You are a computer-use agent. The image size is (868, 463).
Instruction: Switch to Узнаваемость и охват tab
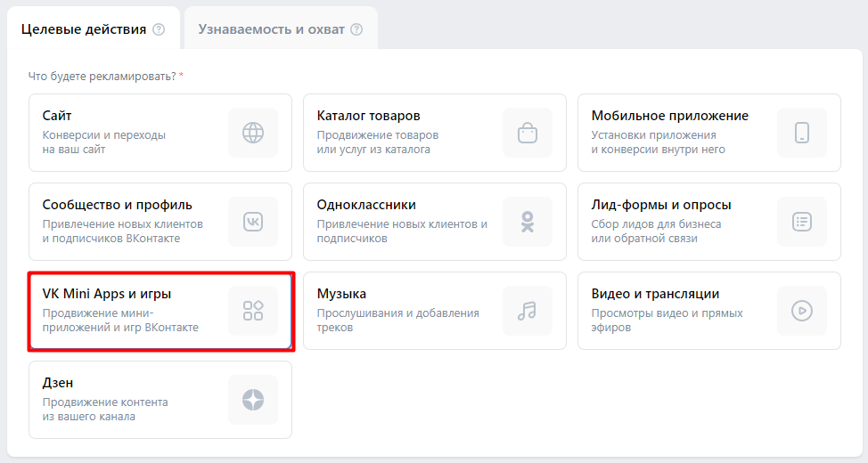[282, 28]
